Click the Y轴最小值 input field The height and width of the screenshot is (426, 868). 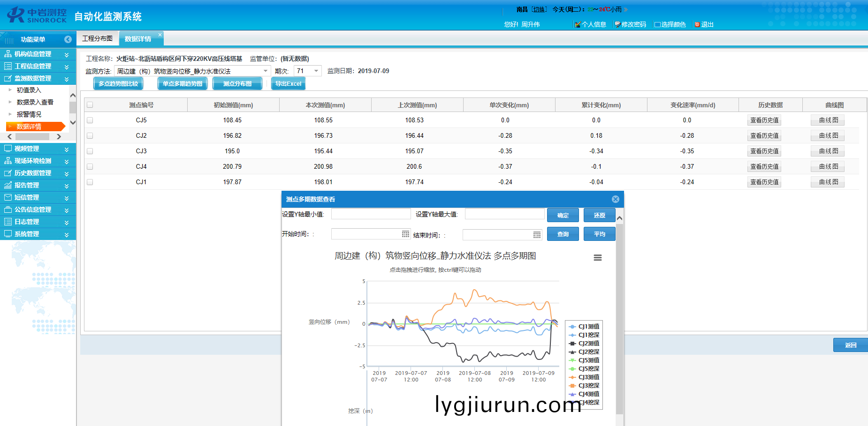tap(371, 214)
